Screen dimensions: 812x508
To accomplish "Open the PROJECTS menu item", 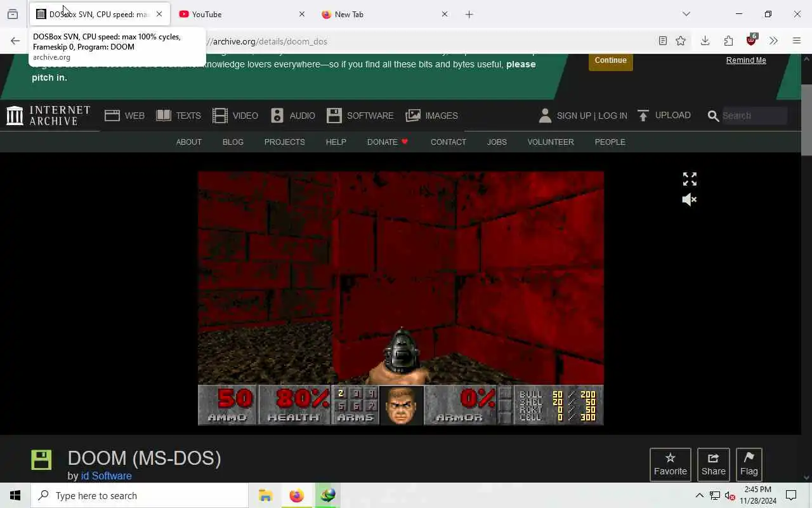I will coord(285,142).
